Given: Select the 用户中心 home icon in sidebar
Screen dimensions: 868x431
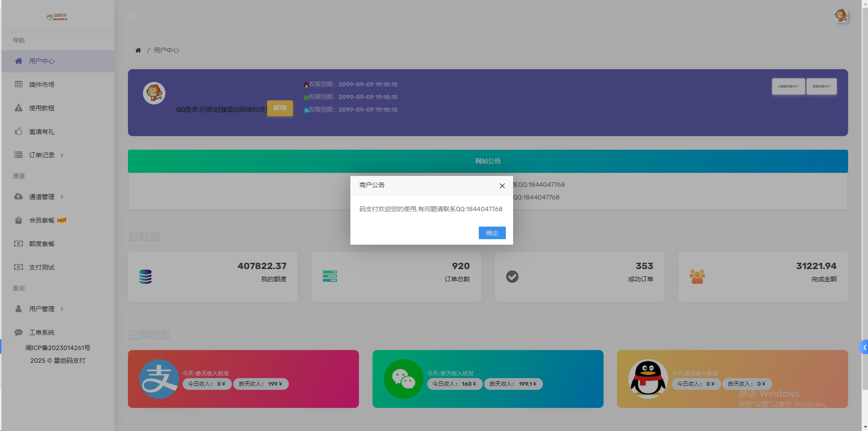Looking at the screenshot, I should click(x=19, y=61).
